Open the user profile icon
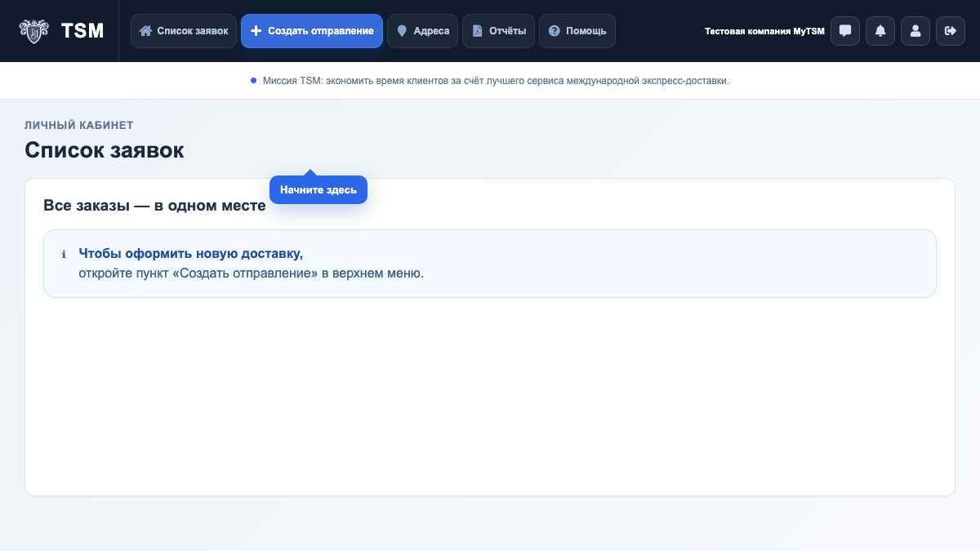 [915, 31]
